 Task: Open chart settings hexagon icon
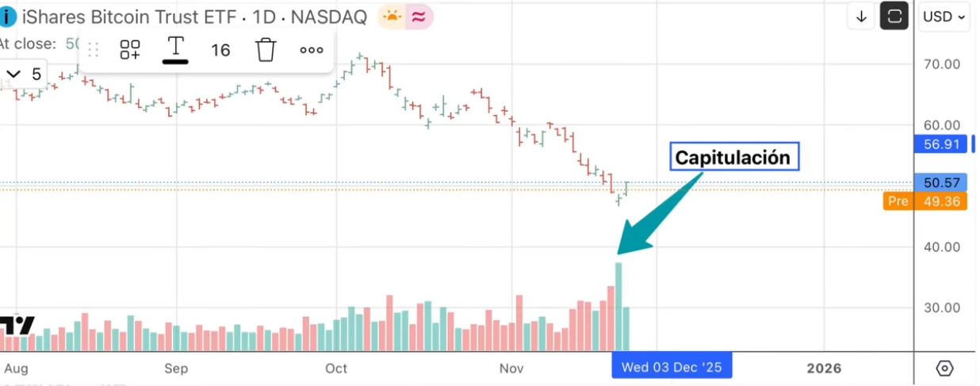tap(944, 369)
